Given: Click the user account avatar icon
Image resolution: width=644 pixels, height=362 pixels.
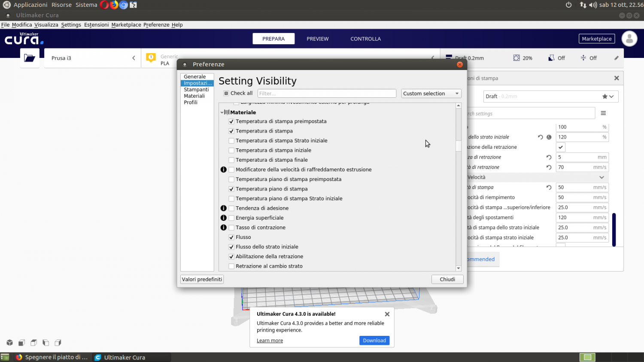Looking at the screenshot, I should pos(629,39).
